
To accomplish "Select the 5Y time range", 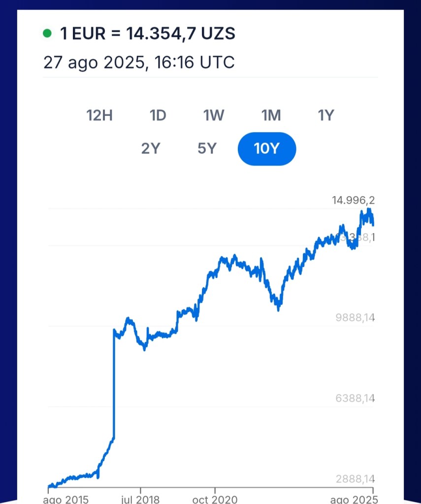I will pyautogui.click(x=207, y=148).
